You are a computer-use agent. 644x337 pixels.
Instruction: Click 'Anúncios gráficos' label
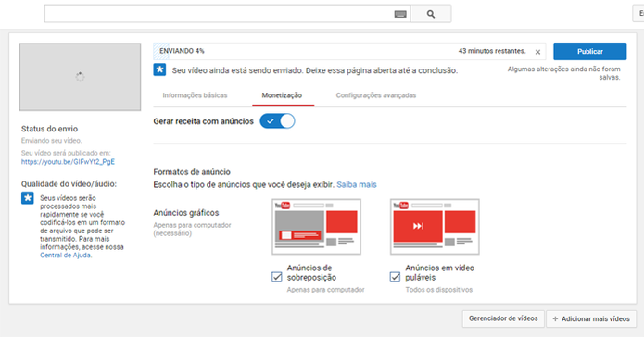[186, 213]
